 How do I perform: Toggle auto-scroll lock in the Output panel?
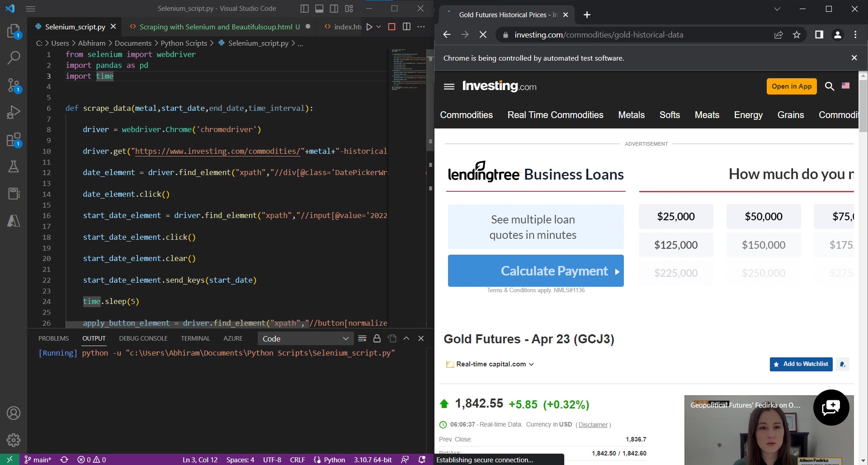377,338
